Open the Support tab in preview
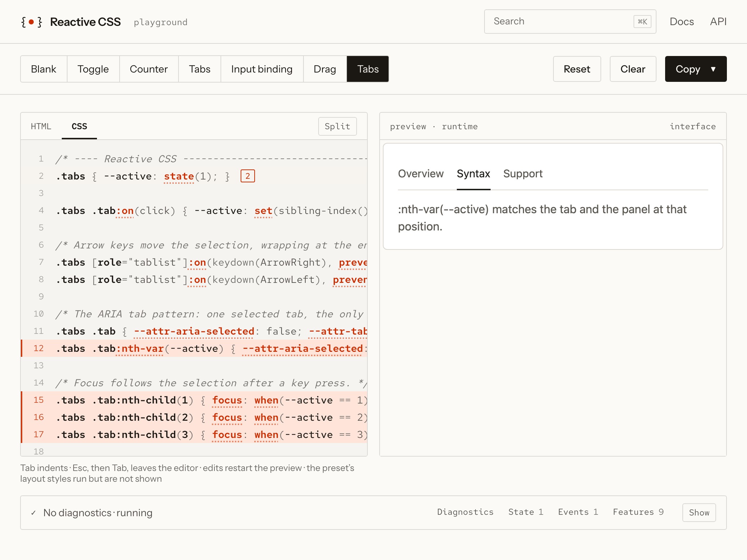Screen dimensions: 747x560 (x=523, y=174)
